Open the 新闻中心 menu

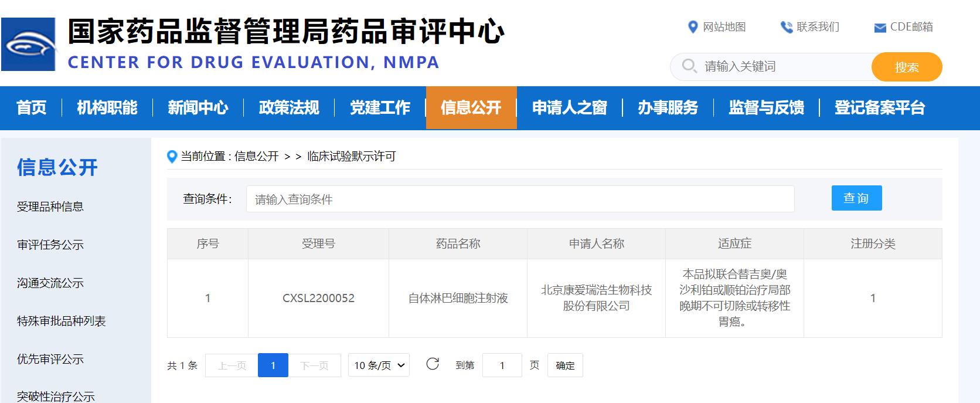pos(198,107)
